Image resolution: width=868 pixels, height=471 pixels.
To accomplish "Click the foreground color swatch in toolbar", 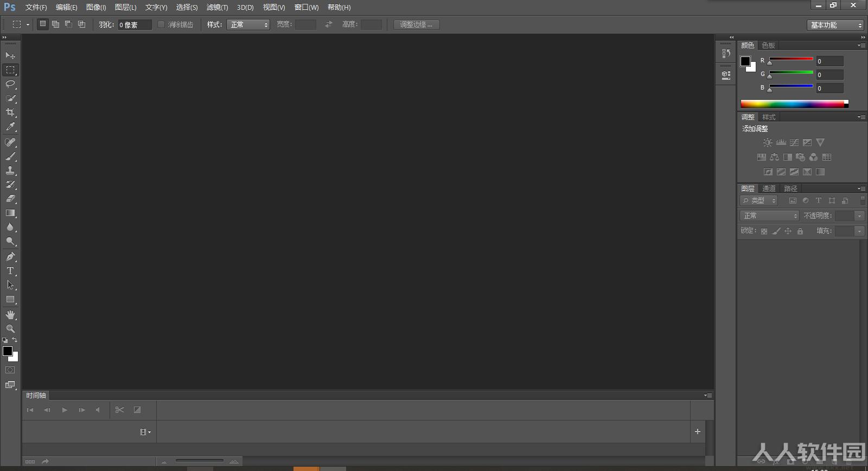I will [x=8, y=351].
